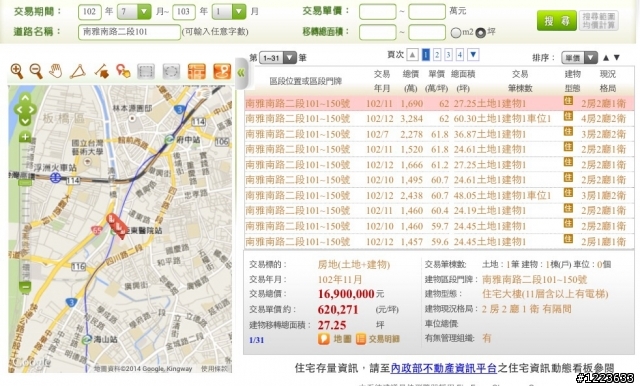Open the orange route map icon
The image size is (640, 386).
[222, 71]
